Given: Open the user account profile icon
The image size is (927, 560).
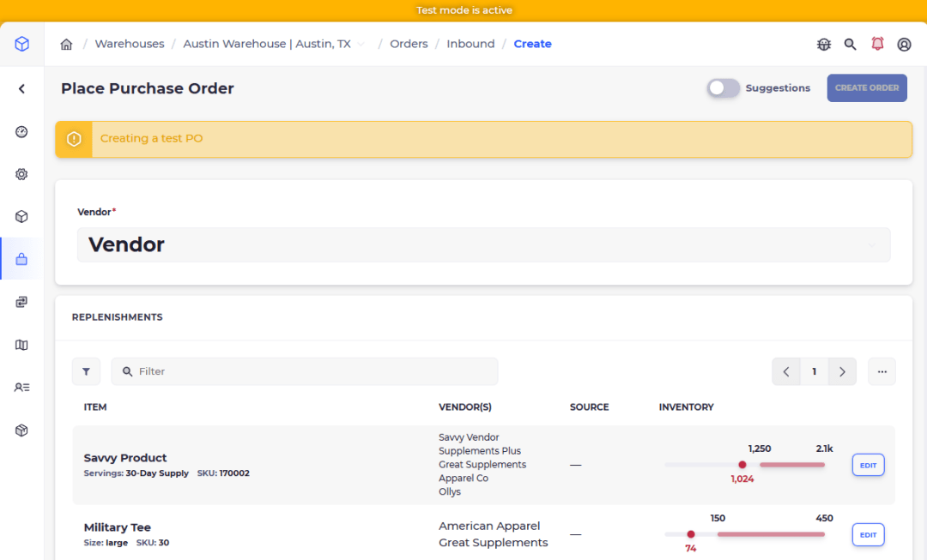Looking at the screenshot, I should pyautogui.click(x=904, y=45).
